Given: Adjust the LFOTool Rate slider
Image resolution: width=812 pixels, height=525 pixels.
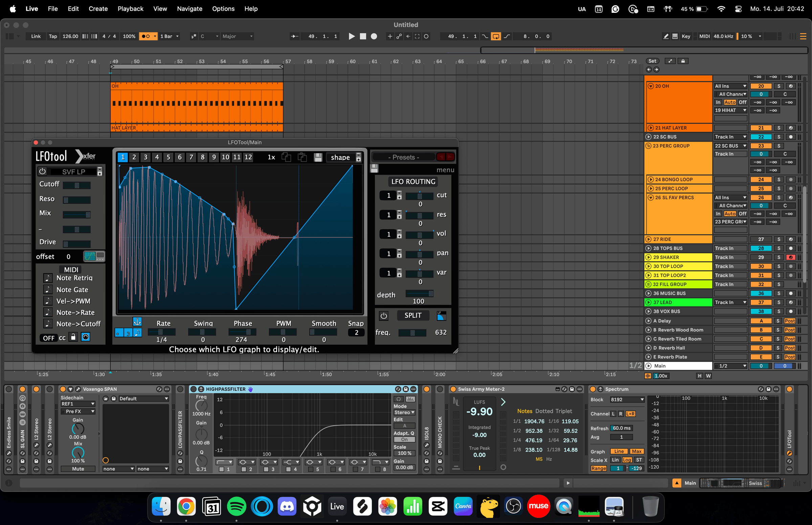Looking at the screenshot, I should (161, 332).
